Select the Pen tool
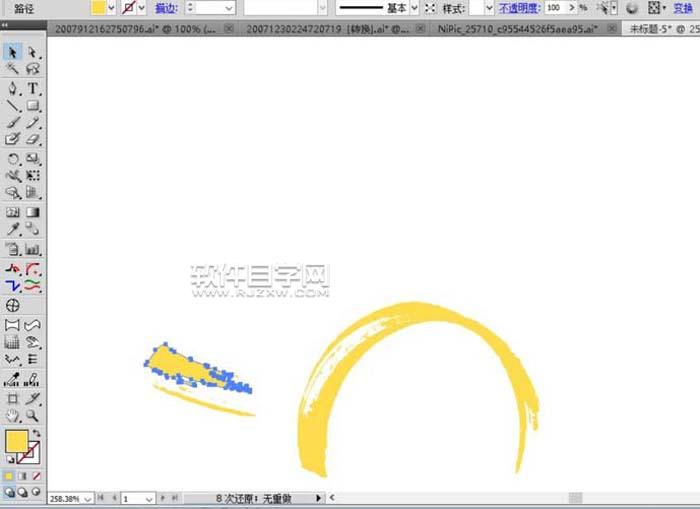Viewport: 700px width, 509px height. (12, 88)
